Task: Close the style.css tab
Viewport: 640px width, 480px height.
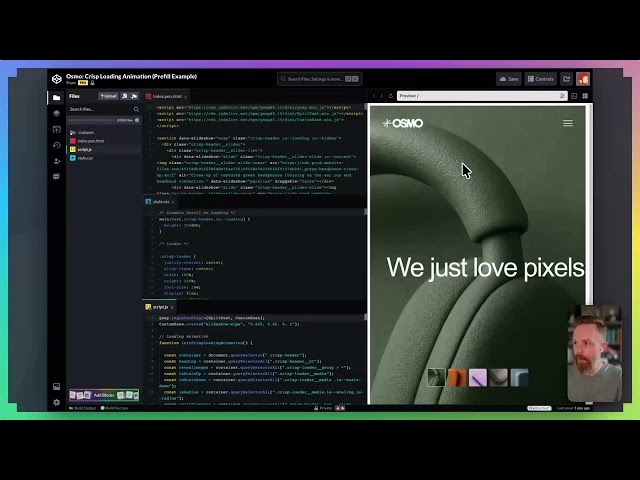Action: [173, 202]
